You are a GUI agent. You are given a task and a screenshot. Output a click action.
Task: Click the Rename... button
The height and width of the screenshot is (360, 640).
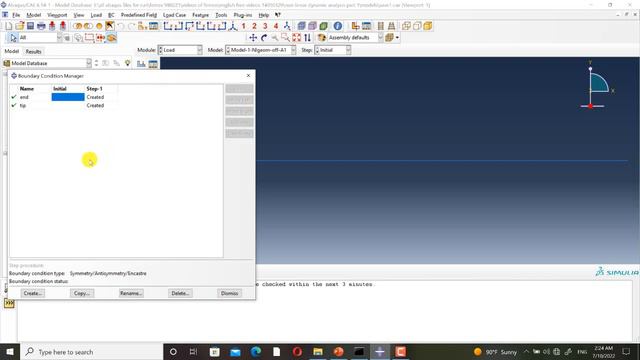pos(131,293)
